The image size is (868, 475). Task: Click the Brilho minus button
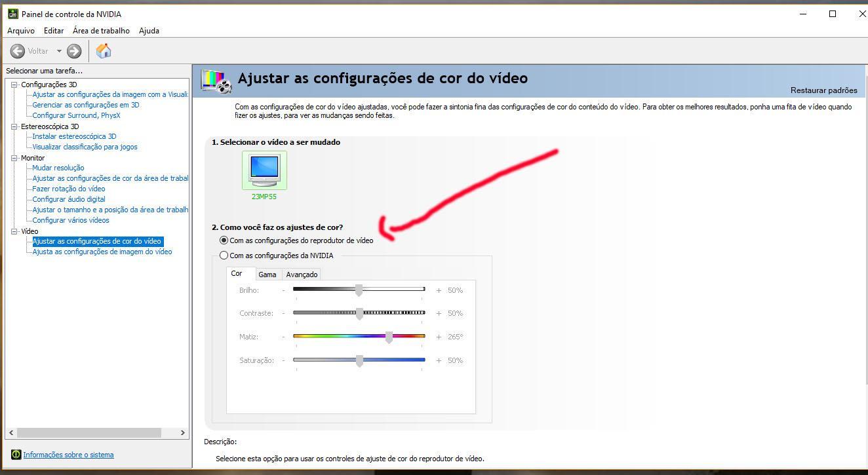point(284,290)
